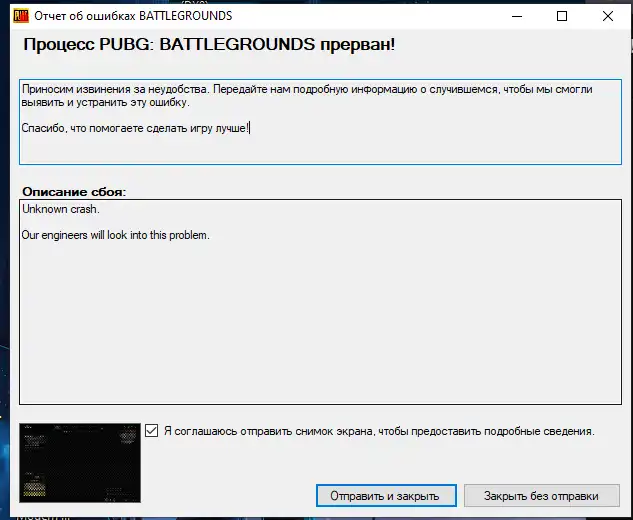Click the window title 'Отчет об ошибках BATTLEGROUNDS'

[133, 16]
